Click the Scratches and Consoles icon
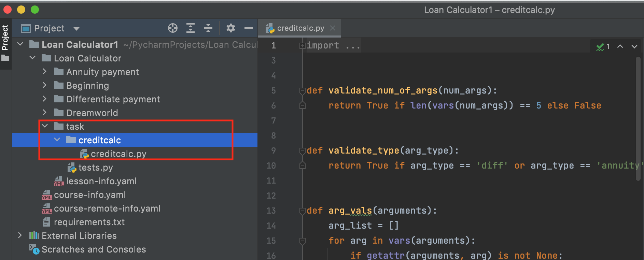644x260 pixels. 34,249
